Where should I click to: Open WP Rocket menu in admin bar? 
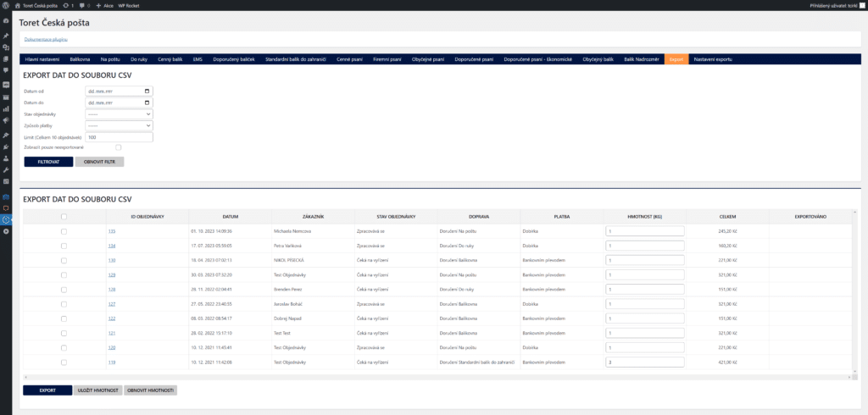(x=129, y=6)
